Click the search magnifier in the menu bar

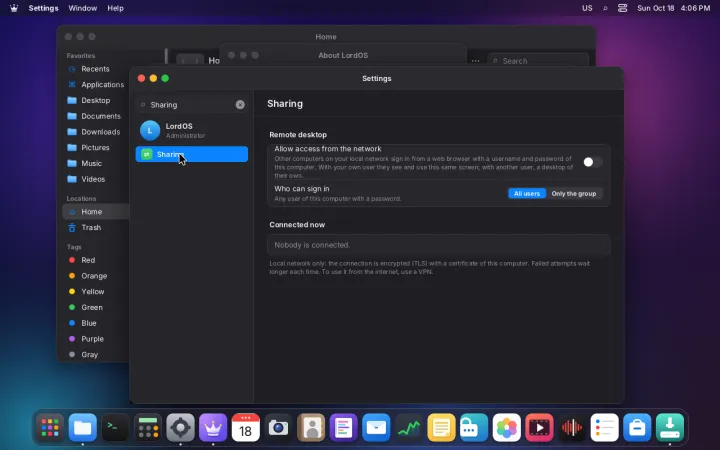pyautogui.click(x=605, y=8)
